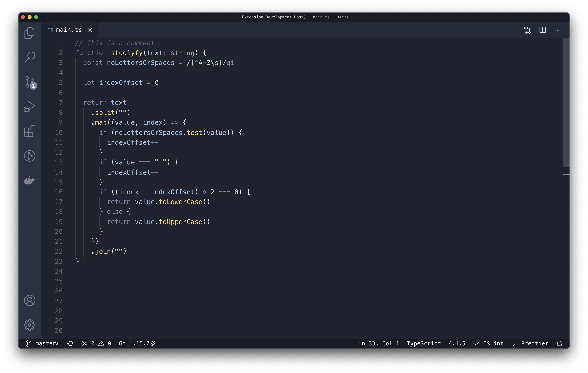
Task: Open the Extensions view
Action: tap(30, 131)
